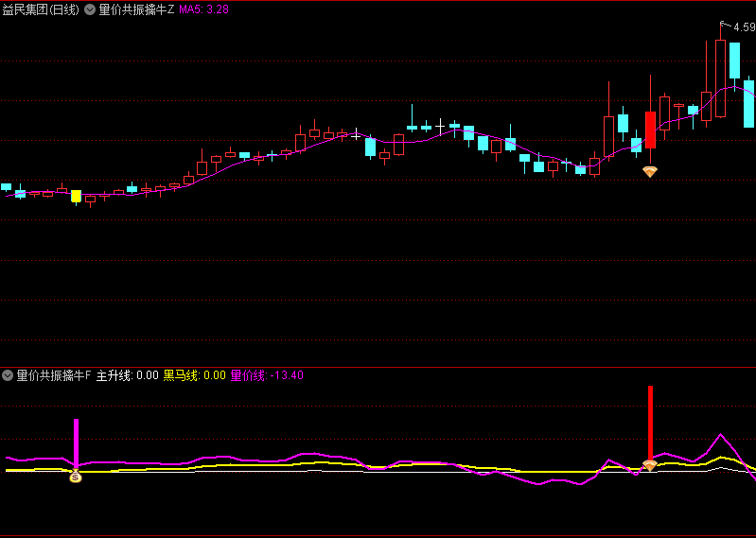Click the 益民集团(日线) stock title
This screenshot has height=538, width=756.
tap(41, 9)
